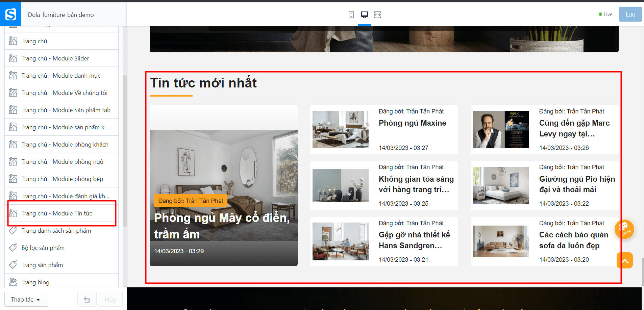
Task: Click the Module phòng khách icon
Action: coord(13,145)
